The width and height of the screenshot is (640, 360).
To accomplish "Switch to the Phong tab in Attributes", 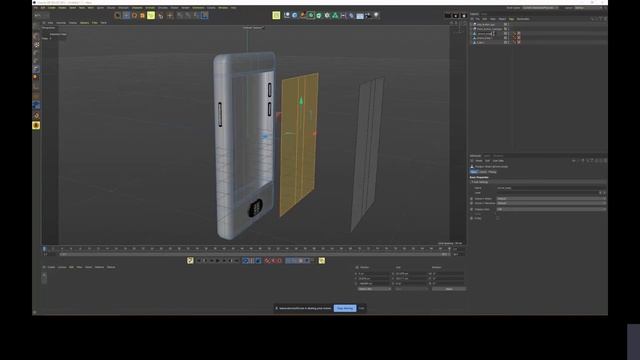I will [493, 172].
